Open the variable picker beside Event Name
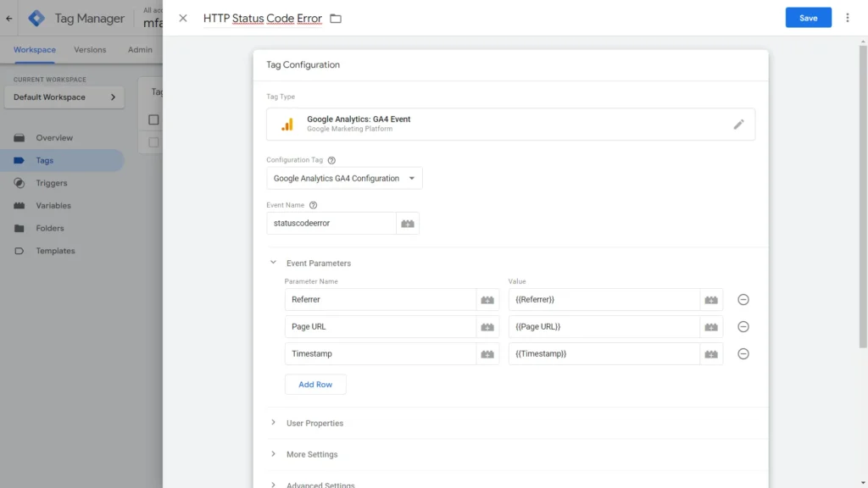Screen dimensions: 868x488 point(407,223)
